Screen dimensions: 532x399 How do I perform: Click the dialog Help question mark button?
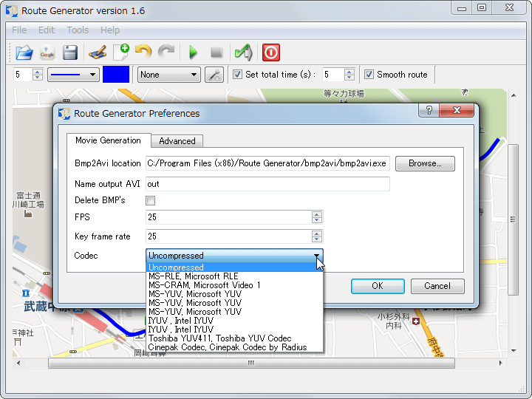click(429, 110)
